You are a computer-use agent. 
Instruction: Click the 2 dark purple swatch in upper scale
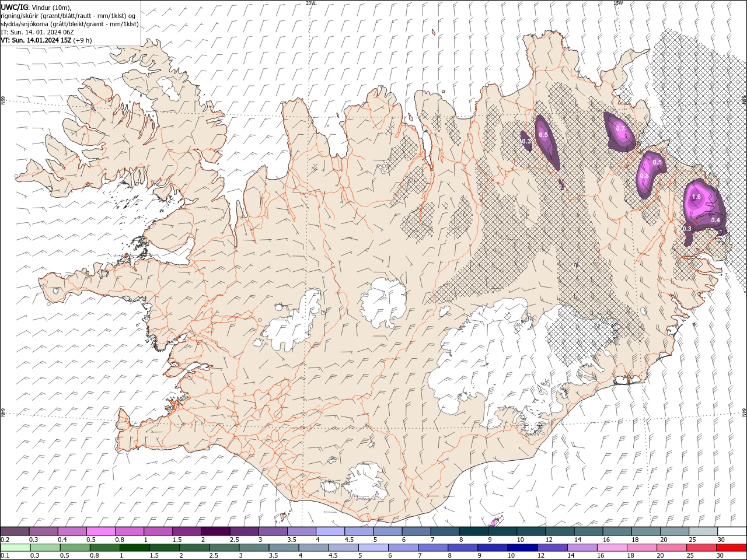(215, 531)
